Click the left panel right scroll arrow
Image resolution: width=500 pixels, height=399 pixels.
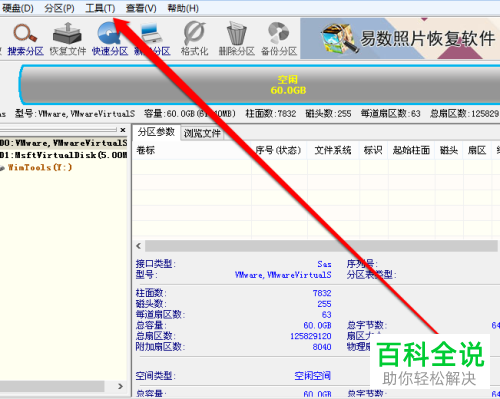[120, 386]
